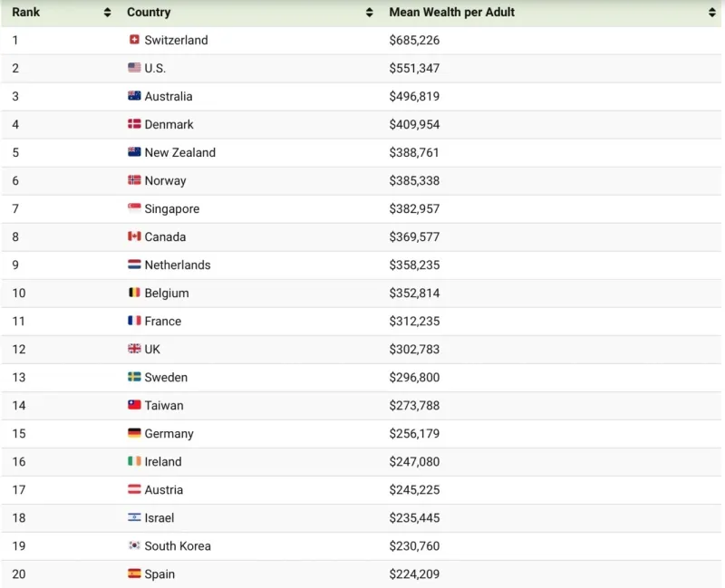Click the Mean Wealth per Adult header
Image resolution: width=725 pixels, height=588 pixels.
tap(451, 12)
